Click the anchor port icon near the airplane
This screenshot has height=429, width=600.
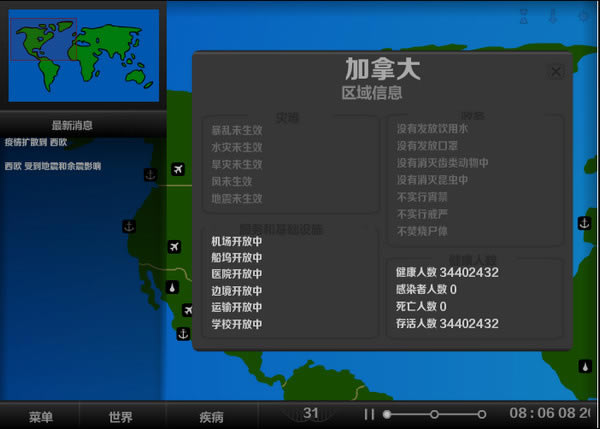tap(151, 175)
